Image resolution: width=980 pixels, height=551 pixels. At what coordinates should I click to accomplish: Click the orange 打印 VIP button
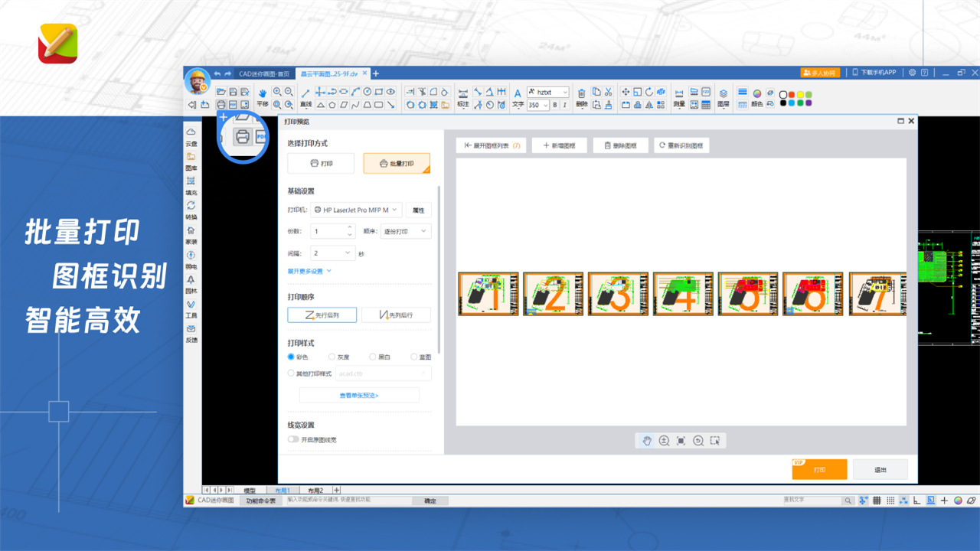point(819,469)
